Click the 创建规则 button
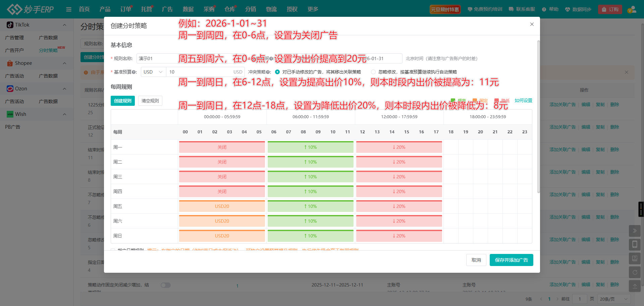This screenshot has height=306, width=644. click(x=123, y=101)
